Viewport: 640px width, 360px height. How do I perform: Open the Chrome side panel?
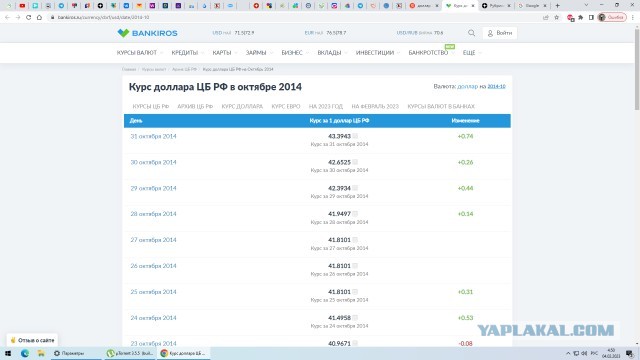(x=591, y=18)
